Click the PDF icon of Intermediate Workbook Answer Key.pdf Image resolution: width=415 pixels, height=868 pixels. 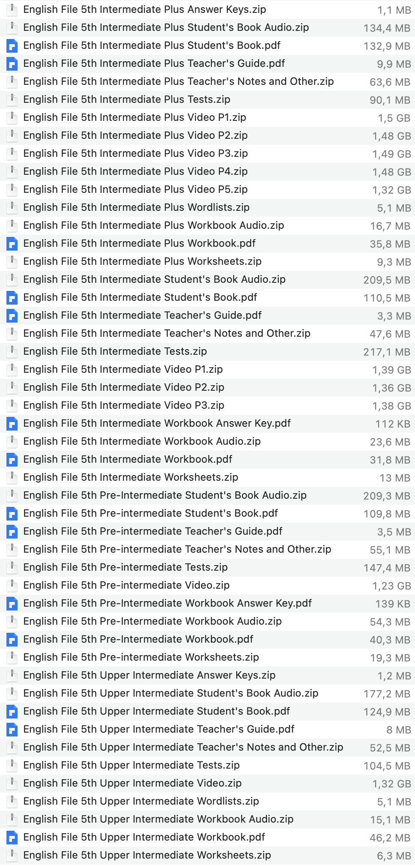click(12, 423)
